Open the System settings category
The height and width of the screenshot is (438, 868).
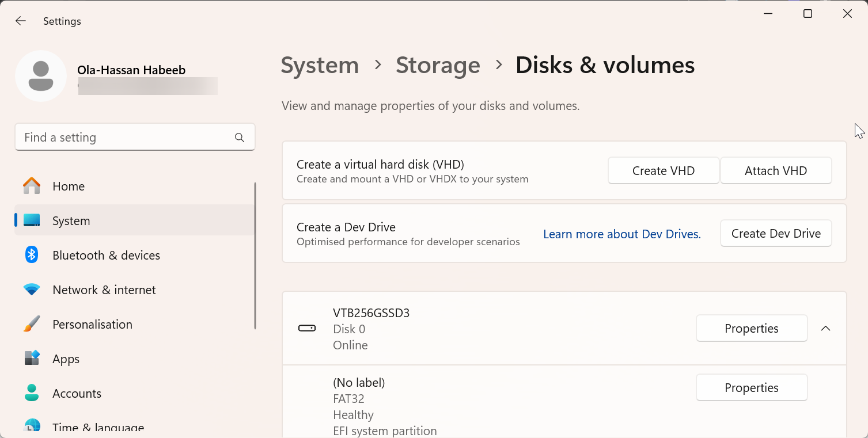(71, 221)
